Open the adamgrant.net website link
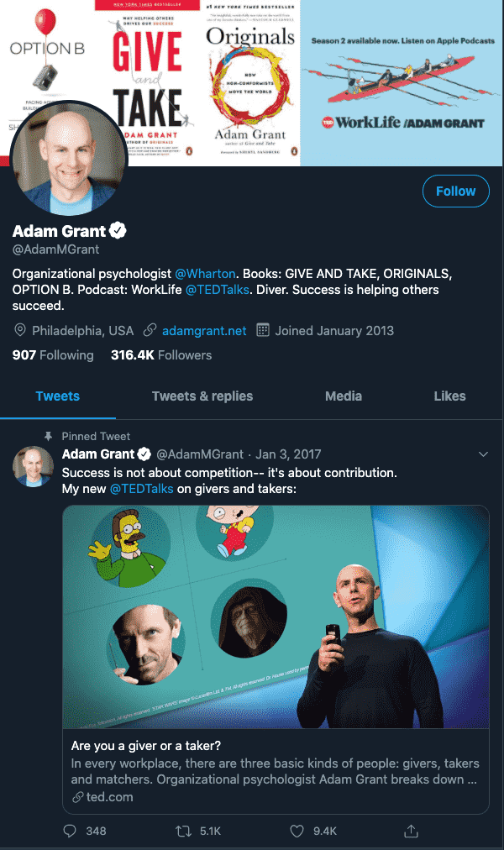 point(204,331)
